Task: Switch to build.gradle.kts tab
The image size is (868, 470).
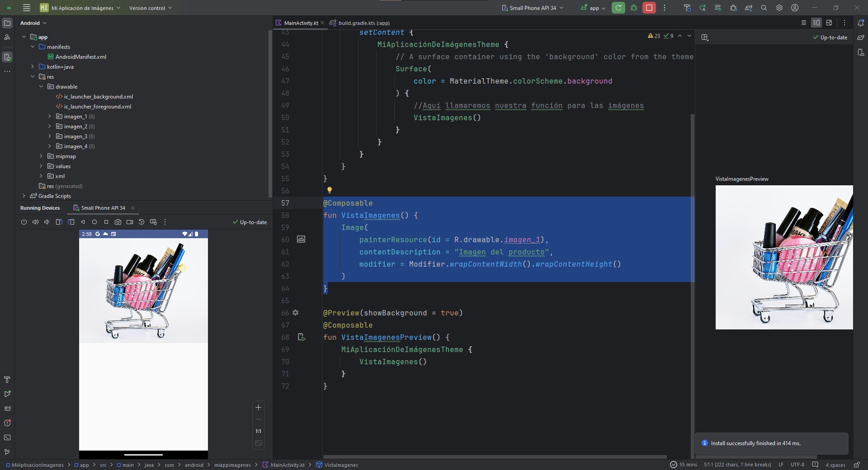Action: (363, 23)
